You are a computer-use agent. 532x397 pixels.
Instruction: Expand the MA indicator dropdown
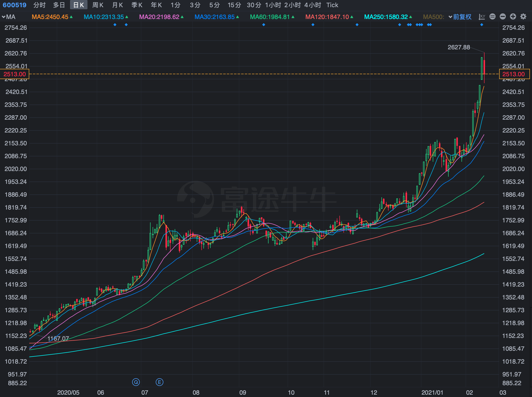[x=9, y=17]
